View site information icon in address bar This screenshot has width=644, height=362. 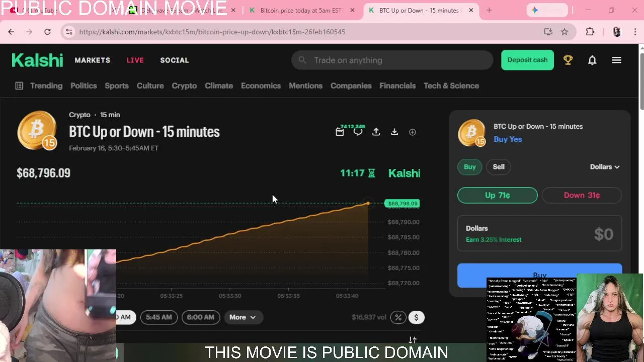[69, 32]
